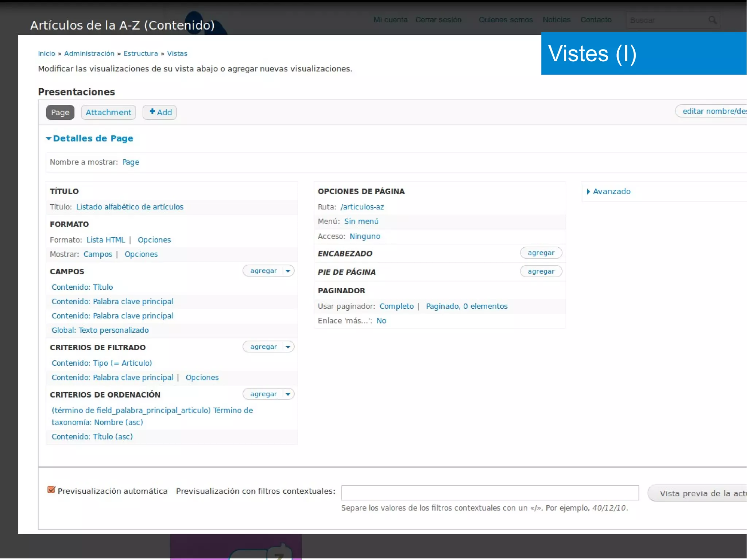Select the Page display tab

point(60,112)
